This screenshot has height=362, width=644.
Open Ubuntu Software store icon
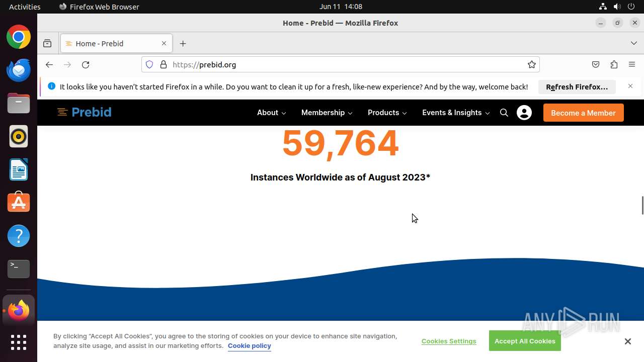tap(19, 203)
